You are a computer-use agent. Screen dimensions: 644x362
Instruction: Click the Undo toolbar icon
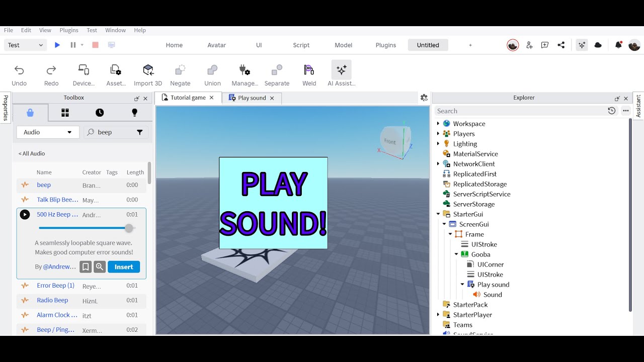point(19,70)
